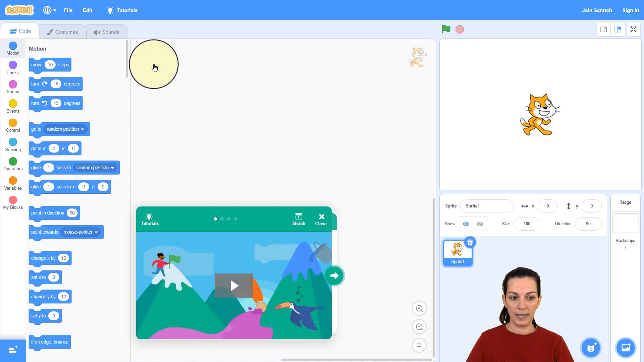Select the Sound blocks category
This screenshot has width=644, height=362.
click(12, 86)
